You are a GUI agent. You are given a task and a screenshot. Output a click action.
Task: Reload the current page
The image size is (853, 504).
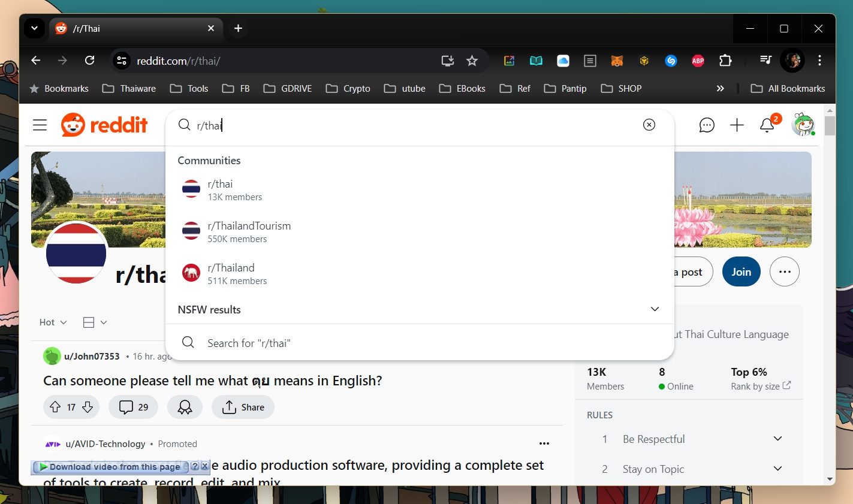coord(90,61)
